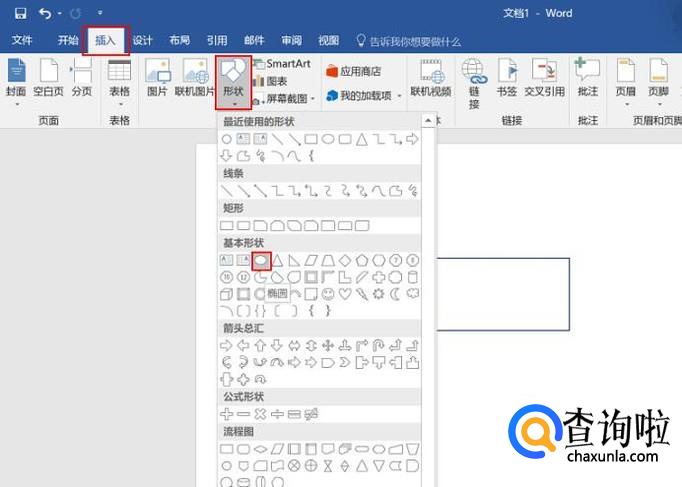
Task: Undo the last action
Action: (x=45, y=13)
